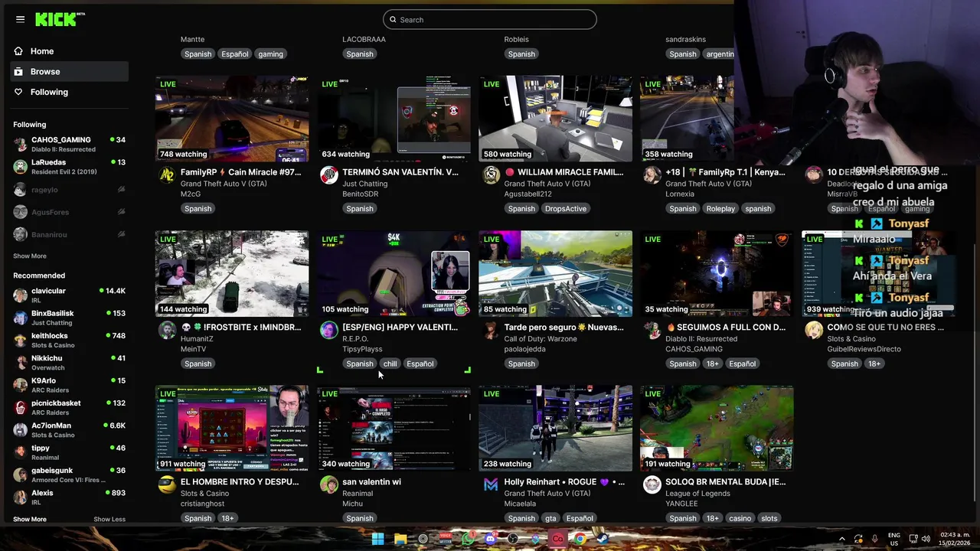
Task: Click picnickbasket avatar in Recommended
Action: point(21,407)
